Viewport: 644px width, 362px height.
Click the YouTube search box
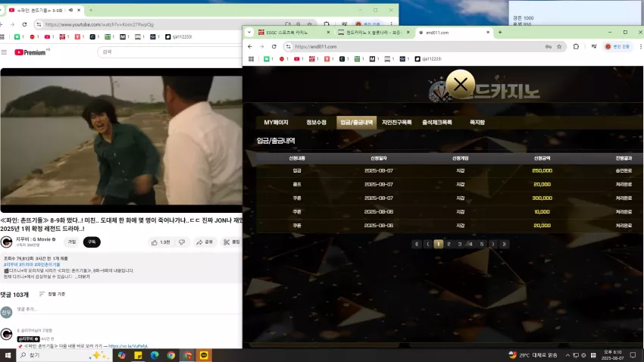tap(170, 52)
